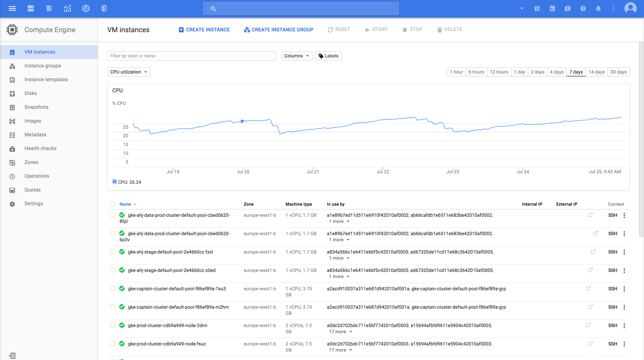
Task: Expand '17 more' for node-2dnn row
Action: (341, 332)
